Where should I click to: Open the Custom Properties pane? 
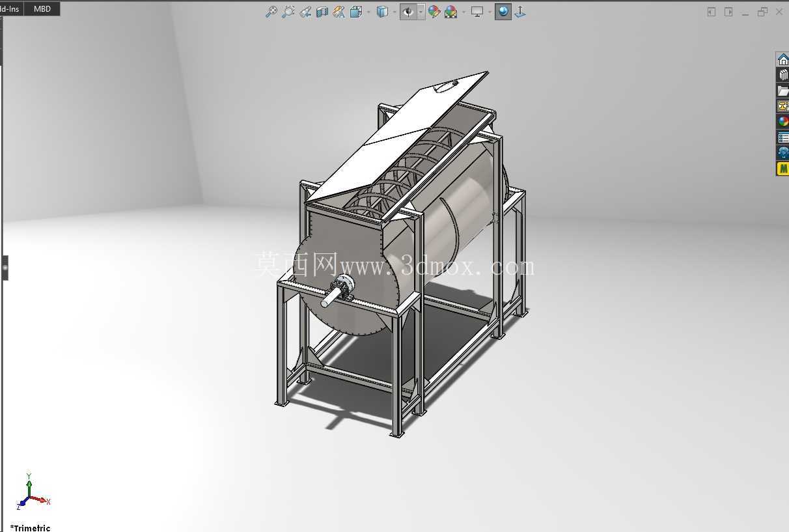click(x=783, y=137)
